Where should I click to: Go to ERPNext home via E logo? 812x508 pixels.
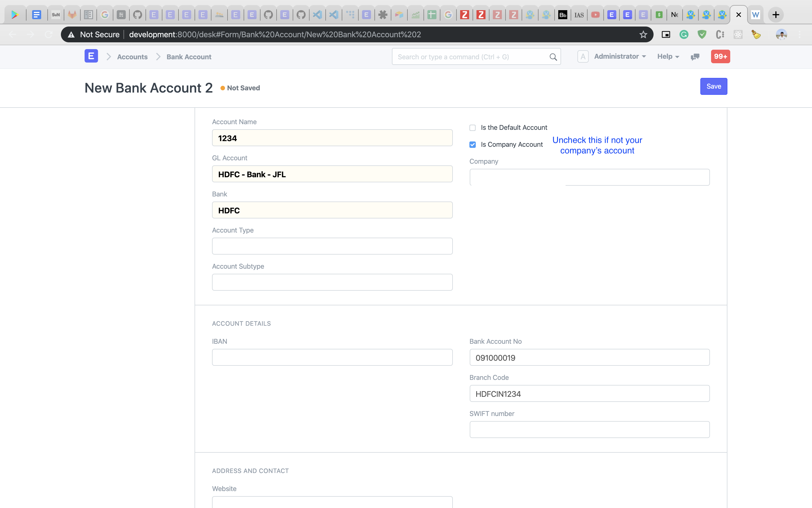pyautogui.click(x=91, y=56)
